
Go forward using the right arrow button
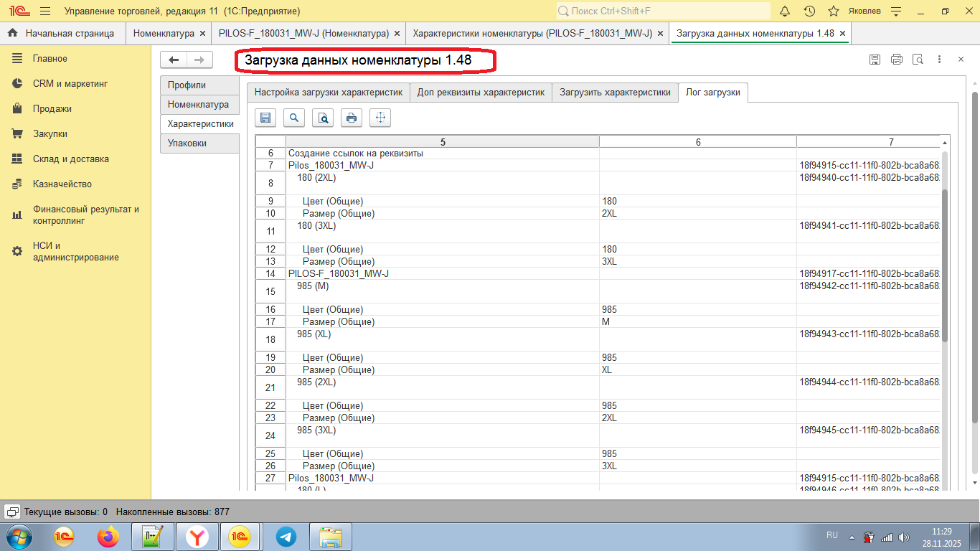(200, 60)
